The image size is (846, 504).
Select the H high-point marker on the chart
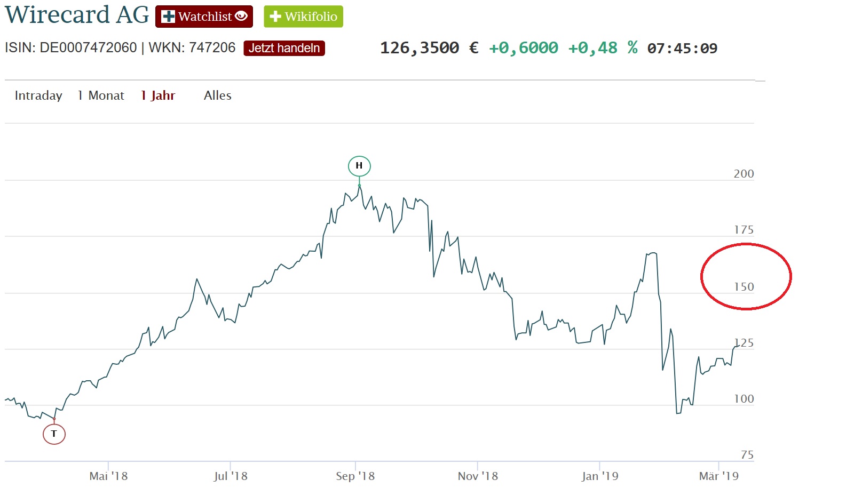coord(359,166)
